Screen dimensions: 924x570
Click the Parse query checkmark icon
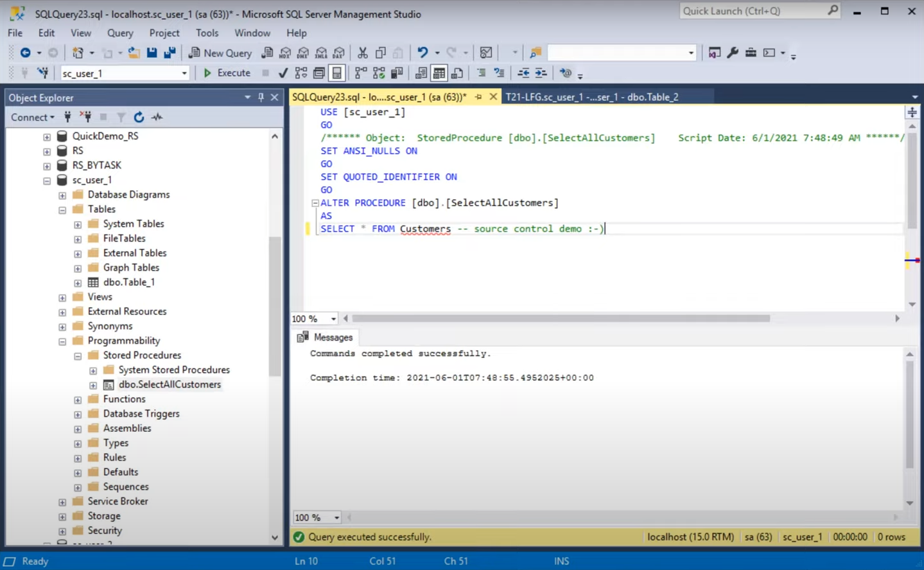pyautogui.click(x=283, y=73)
